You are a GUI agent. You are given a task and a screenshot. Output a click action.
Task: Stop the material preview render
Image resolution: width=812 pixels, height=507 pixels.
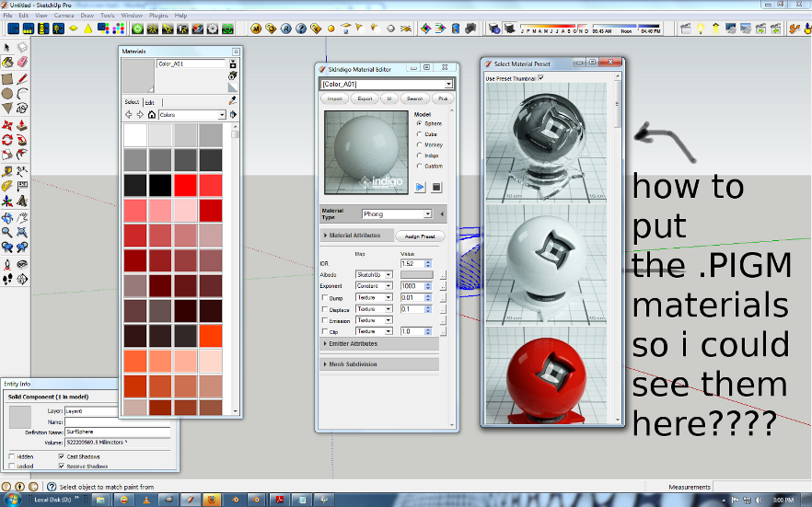coord(436,188)
